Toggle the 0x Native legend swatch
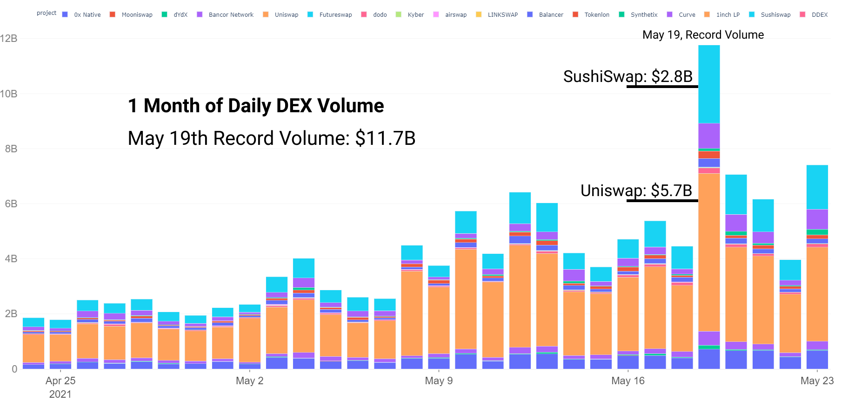 click(65, 14)
